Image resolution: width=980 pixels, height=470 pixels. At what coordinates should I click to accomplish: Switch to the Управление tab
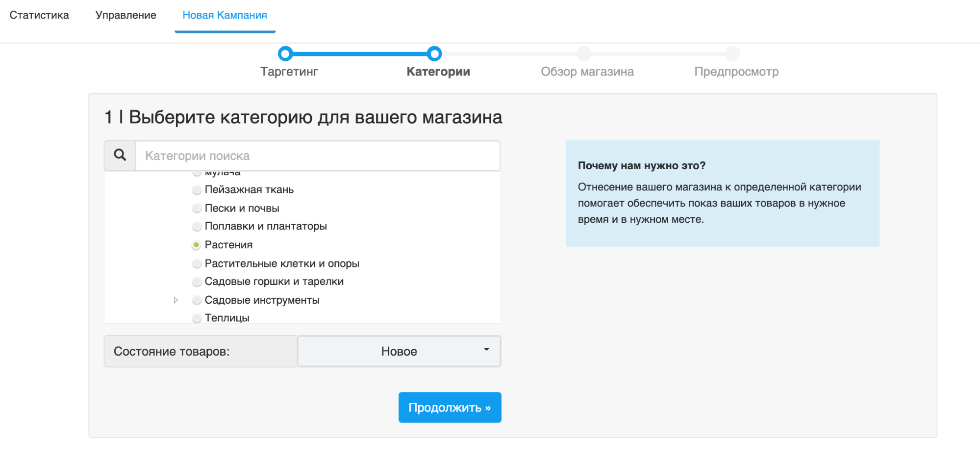126,15
